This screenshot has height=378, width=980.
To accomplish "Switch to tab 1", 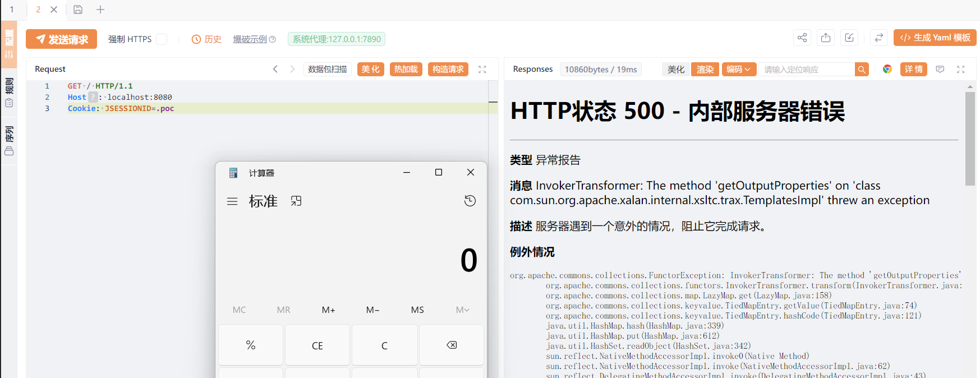I will coord(12,10).
